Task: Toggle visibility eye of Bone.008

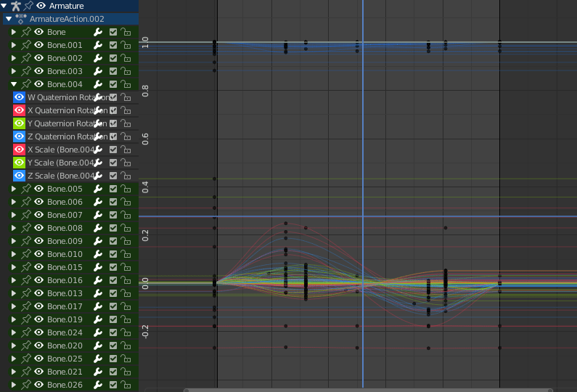Action: [x=38, y=228]
